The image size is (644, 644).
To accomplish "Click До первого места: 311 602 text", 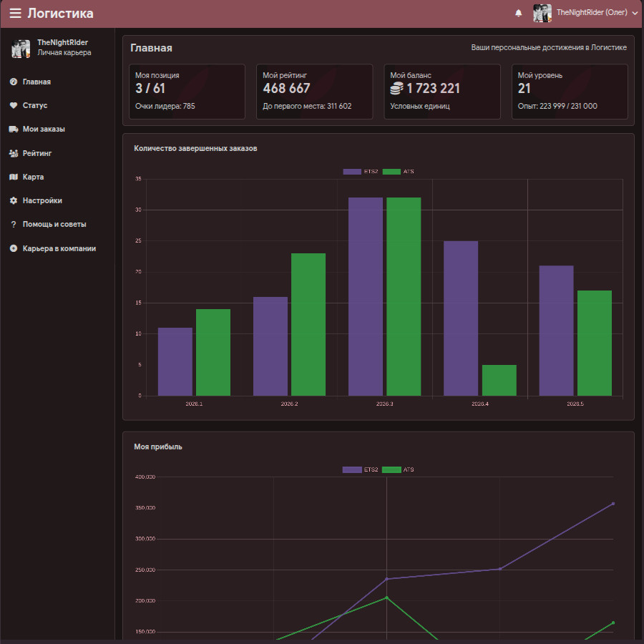I will [x=307, y=106].
